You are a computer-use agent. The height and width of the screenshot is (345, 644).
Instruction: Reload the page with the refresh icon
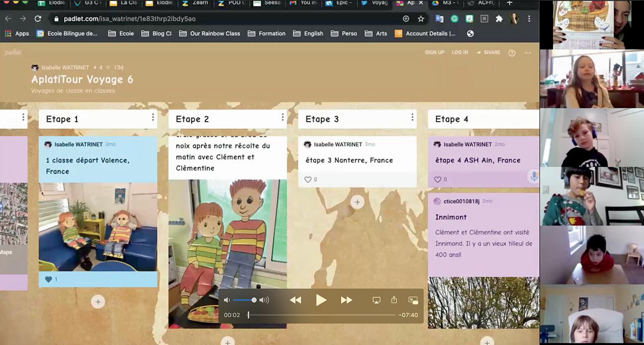coord(38,18)
